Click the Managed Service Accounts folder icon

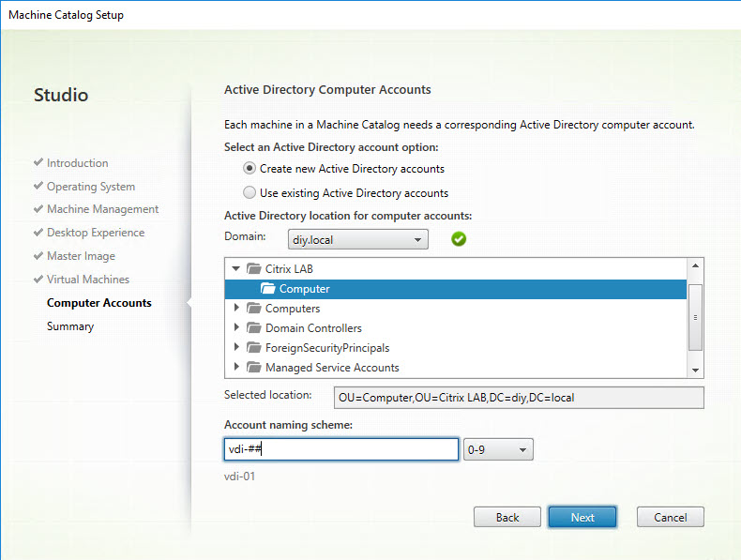(253, 368)
